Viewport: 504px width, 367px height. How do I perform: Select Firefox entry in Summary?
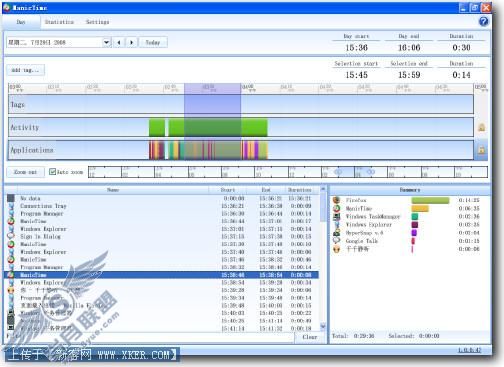point(408,200)
